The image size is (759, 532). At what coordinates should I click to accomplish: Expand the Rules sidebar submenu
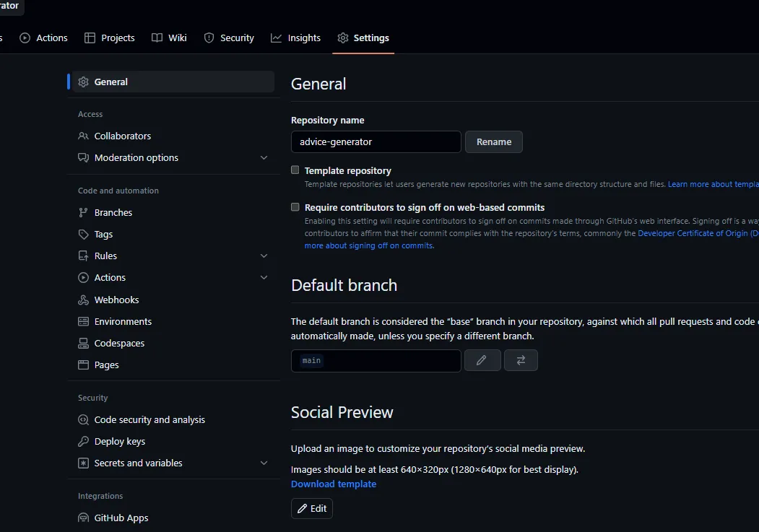(x=264, y=256)
